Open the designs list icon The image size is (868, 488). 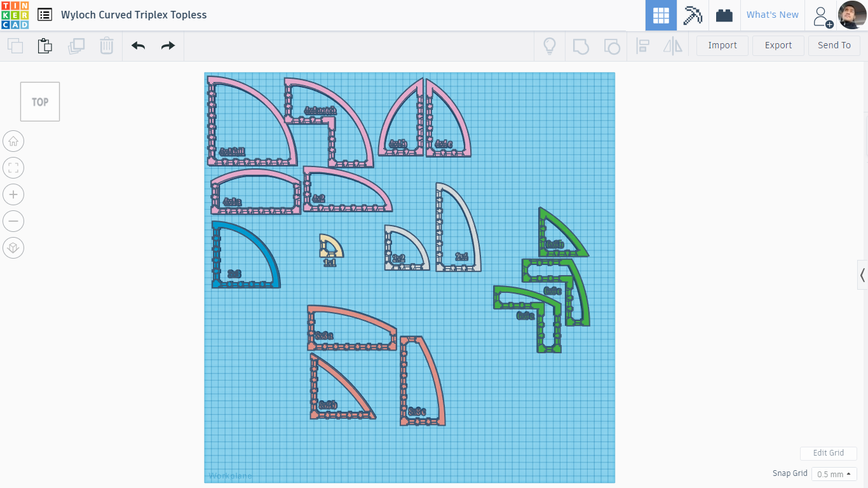point(44,15)
